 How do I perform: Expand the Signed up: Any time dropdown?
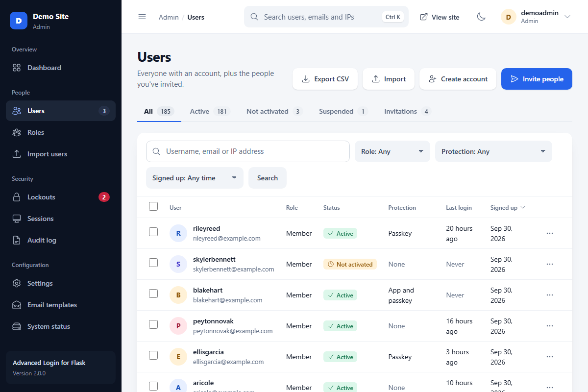(x=195, y=178)
